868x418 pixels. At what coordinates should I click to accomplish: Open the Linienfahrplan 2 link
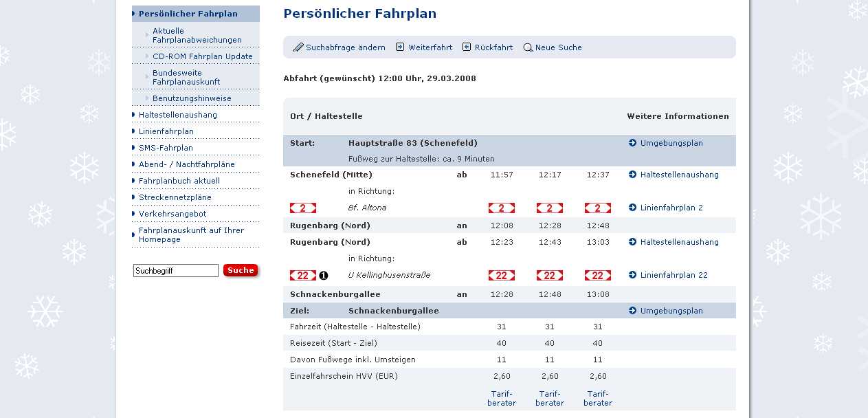(671, 208)
